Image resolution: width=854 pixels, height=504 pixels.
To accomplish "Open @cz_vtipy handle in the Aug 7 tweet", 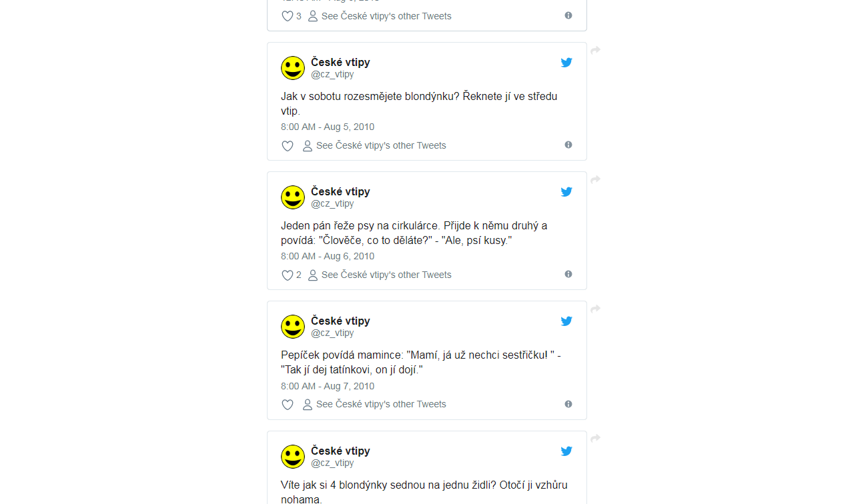I will pyautogui.click(x=332, y=333).
